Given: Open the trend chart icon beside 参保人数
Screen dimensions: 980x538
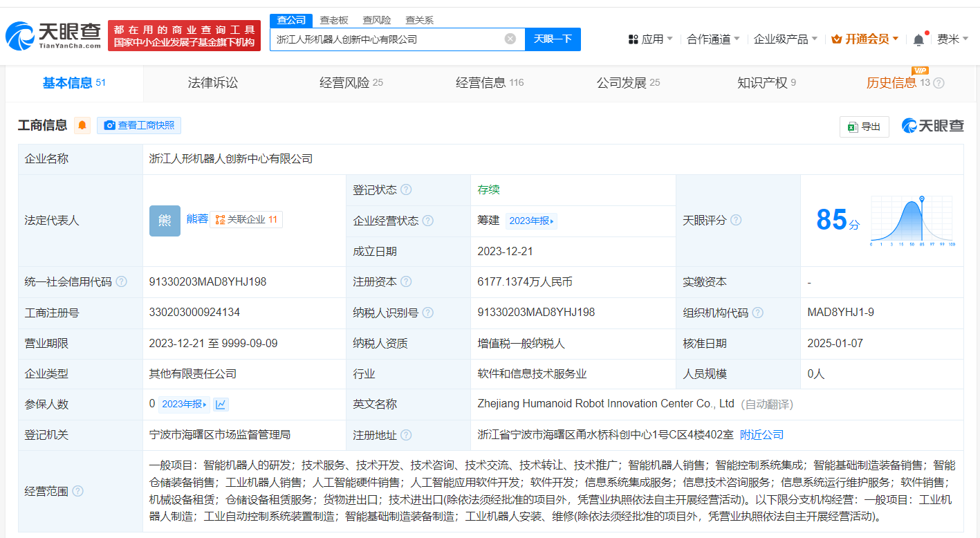Looking at the screenshot, I should pyautogui.click(x=221, y=405).
